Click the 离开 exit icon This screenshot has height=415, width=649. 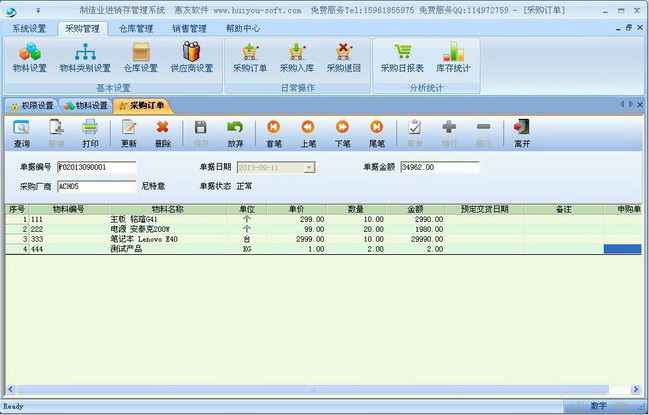522,134
